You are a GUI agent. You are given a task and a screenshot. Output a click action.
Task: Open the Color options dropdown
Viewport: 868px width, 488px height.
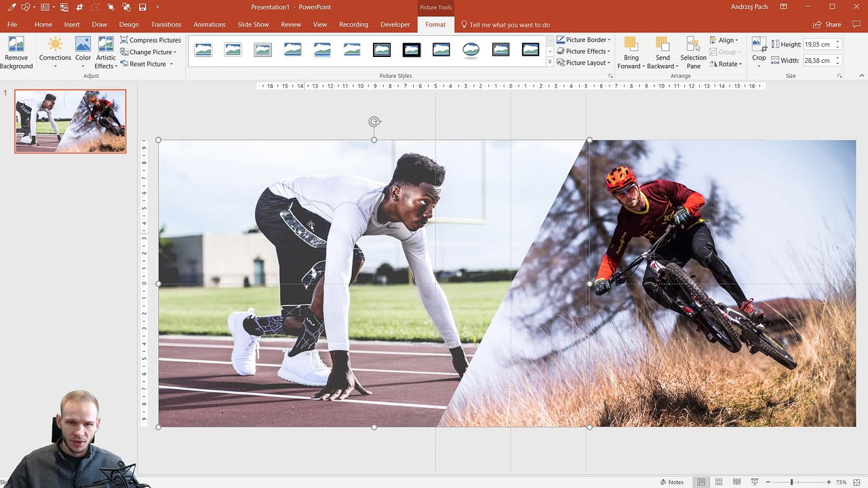pos(83,53)
